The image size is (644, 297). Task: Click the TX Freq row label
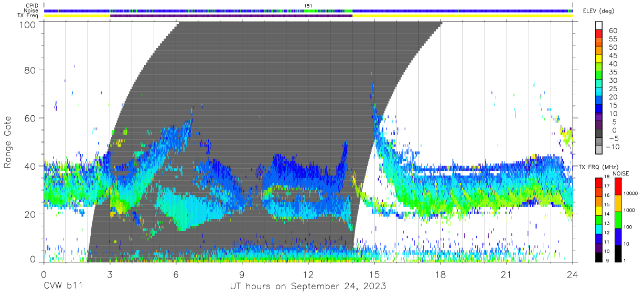coord(27,16)
